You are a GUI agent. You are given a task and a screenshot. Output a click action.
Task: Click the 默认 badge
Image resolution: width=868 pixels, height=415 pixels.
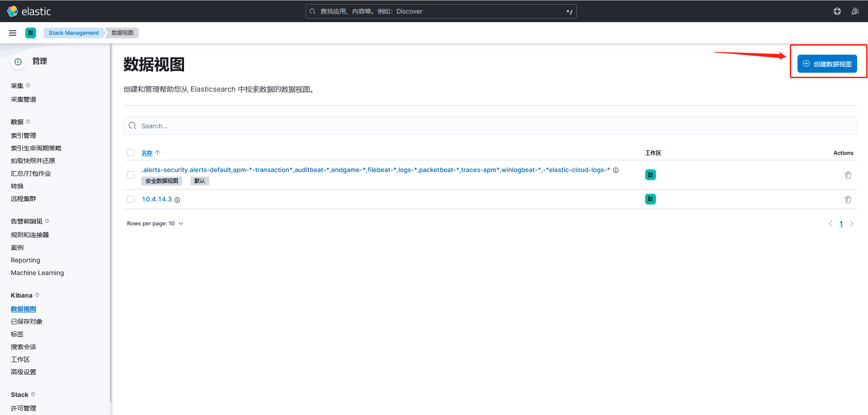[x=199, y=181]
